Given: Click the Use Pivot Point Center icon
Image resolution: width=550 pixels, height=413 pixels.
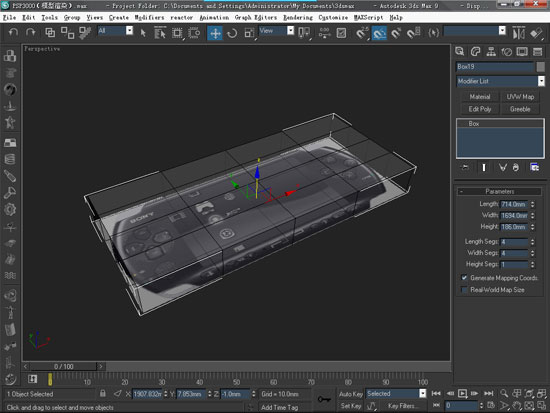Looking at the screenshot, I should pyautogui.click(x=304, y=33).
